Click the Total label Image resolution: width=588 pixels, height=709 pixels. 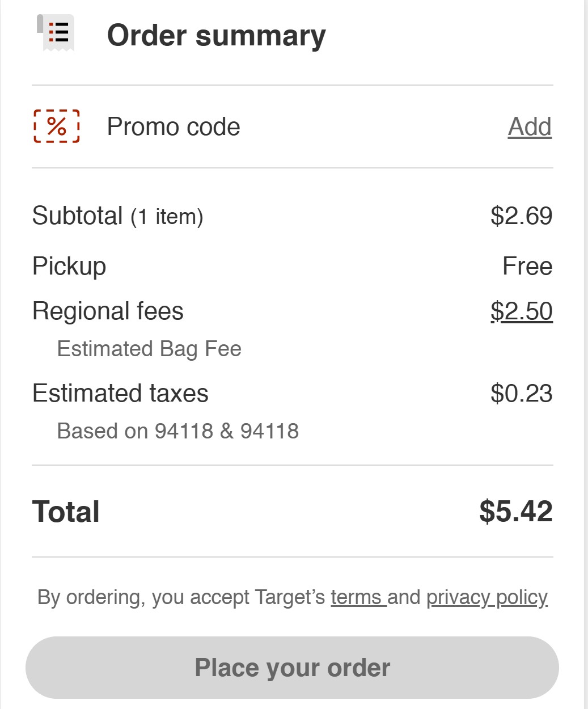(66, 512)
